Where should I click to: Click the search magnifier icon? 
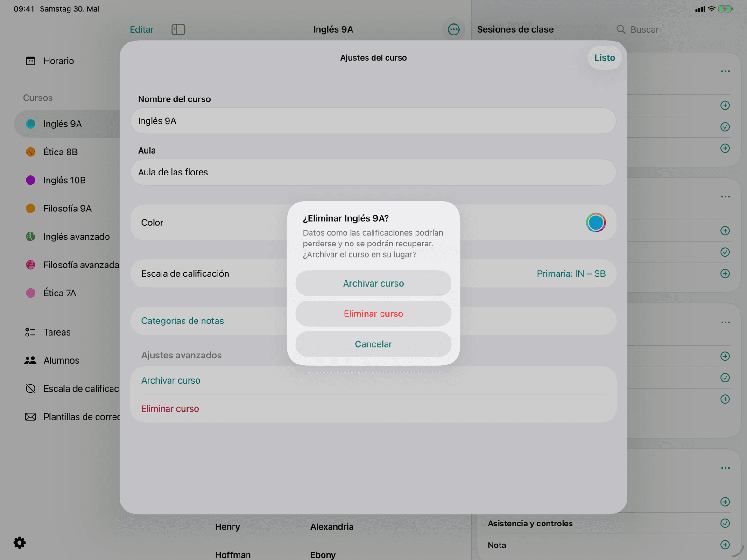tap(621, 29)
